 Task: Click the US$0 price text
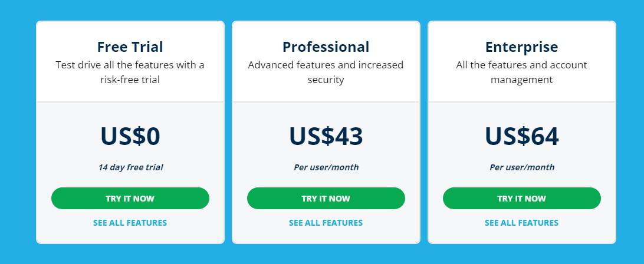(130, 136)
